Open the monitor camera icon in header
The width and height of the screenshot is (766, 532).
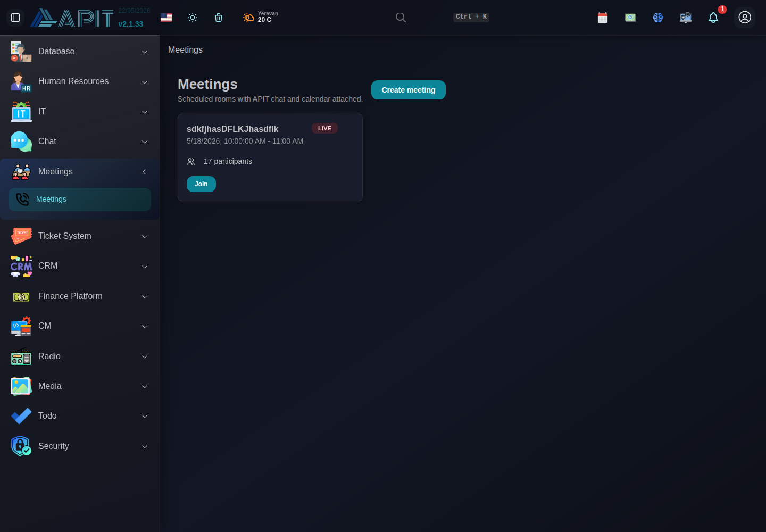686,18
